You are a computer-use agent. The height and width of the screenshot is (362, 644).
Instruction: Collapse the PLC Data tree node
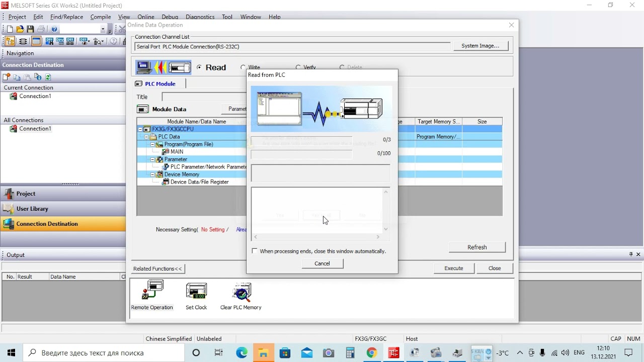(146, 137)
